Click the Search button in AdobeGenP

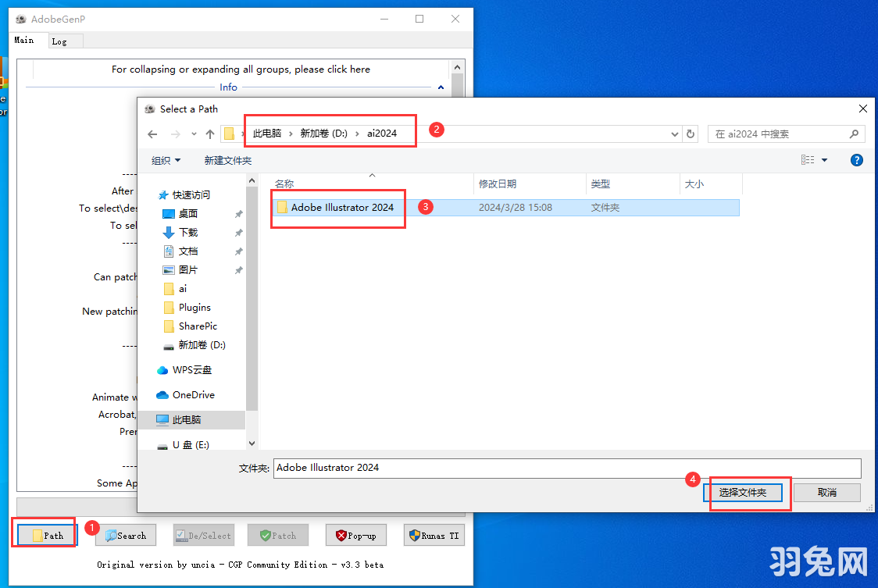126,536
